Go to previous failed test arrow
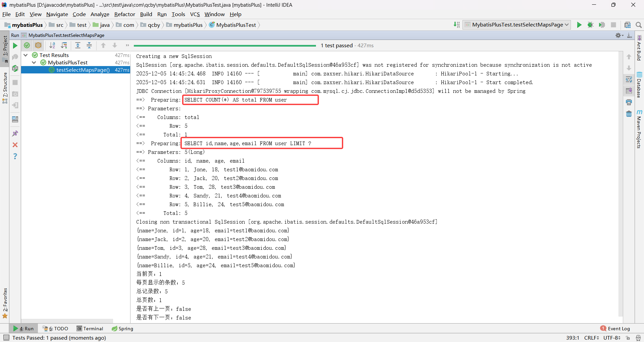 (103, 45)
